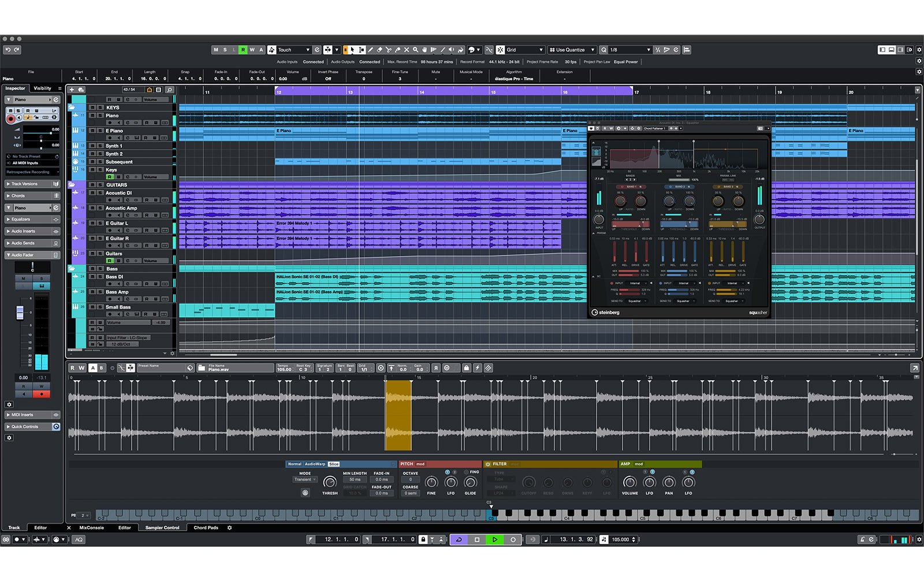Click the Squasher OUTPUT knob

coord(759,220)
